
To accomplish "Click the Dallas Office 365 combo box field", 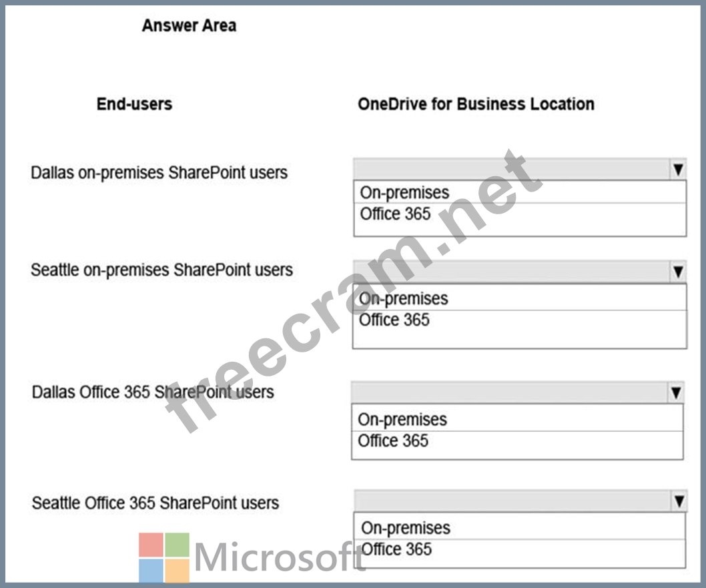I will click(510, 392).
